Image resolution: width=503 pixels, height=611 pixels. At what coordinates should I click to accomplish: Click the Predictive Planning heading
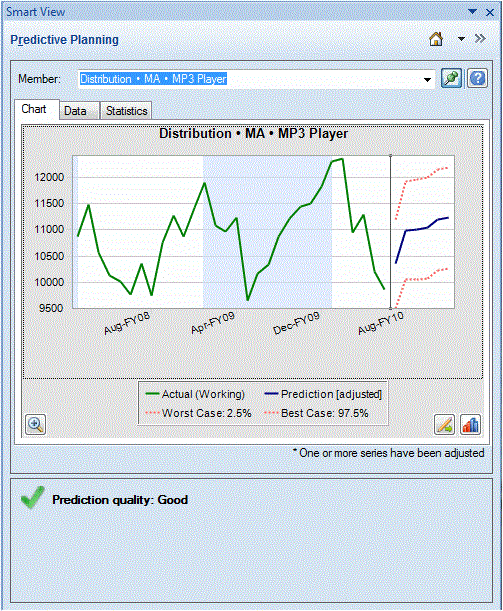(64, 40)
